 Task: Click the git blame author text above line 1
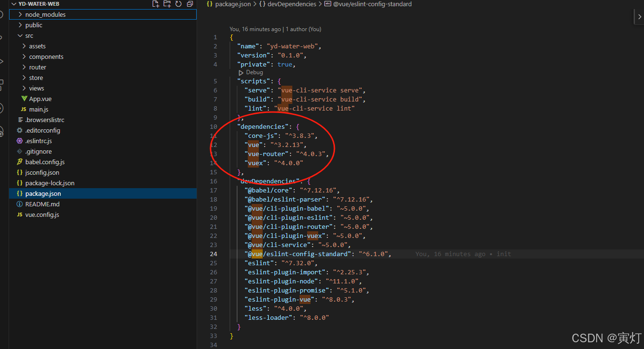pyautogui.click(x=275, y=29)
